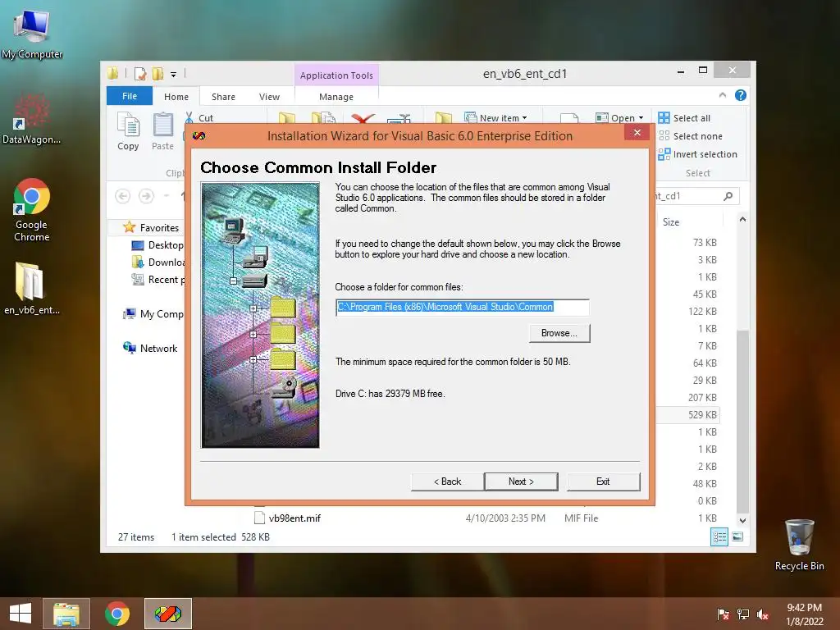Switch to large icons view in status bar
The width and height of the screenshot is (840, 630).
pyautogui.click(x=737, y=536)
